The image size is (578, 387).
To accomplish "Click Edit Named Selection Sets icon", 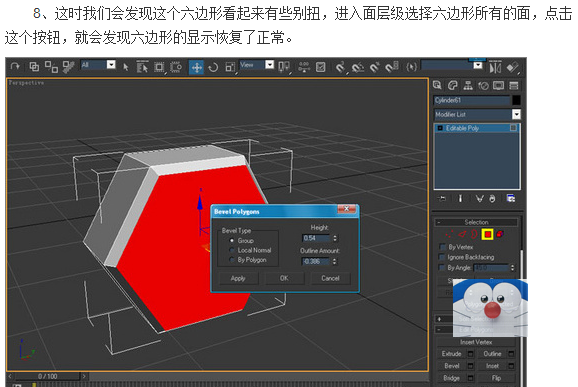I will coord(411,67).
